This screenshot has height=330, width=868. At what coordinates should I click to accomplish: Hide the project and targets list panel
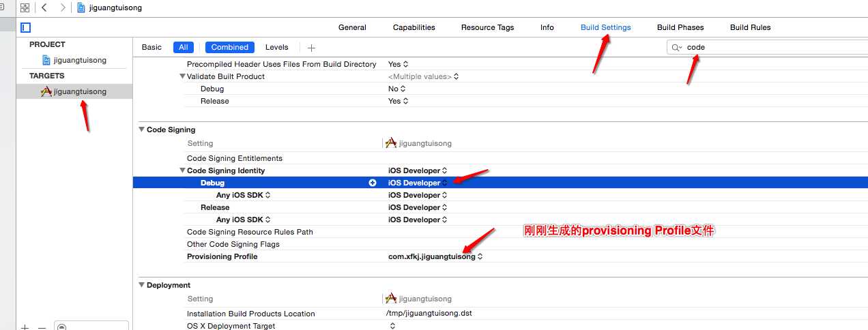pyautogui.click(x=26, y=27)
